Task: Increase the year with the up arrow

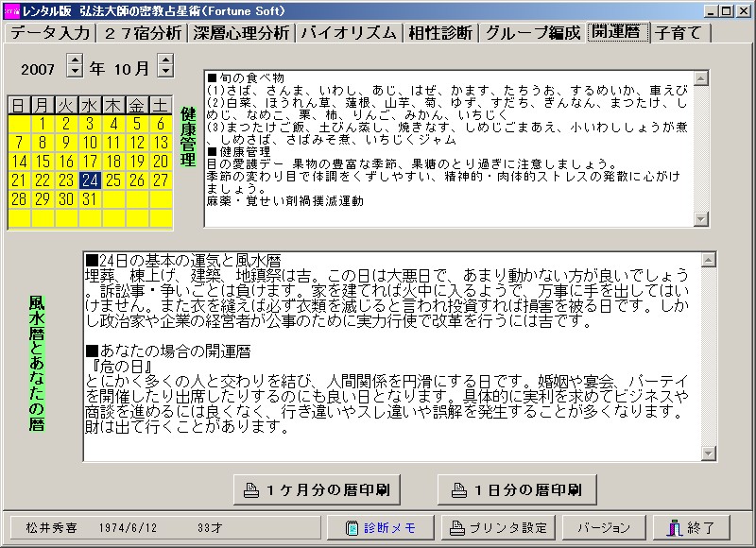Action: (75, 60)
